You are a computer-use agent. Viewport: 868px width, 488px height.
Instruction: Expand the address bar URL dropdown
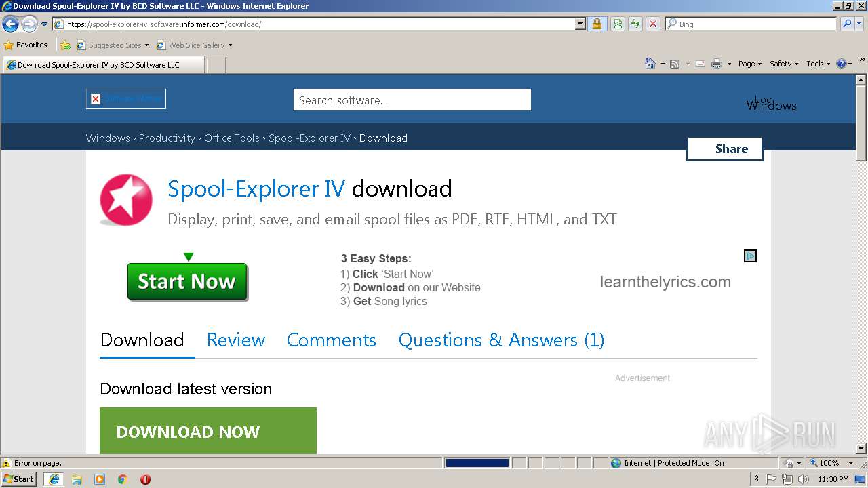580,24
